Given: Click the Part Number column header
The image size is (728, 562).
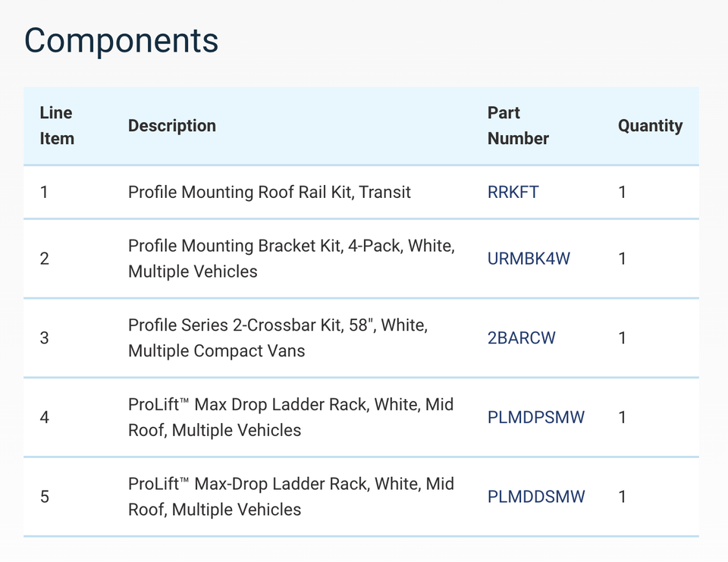Looking at the screenshot, I should [x=518, y=126].
